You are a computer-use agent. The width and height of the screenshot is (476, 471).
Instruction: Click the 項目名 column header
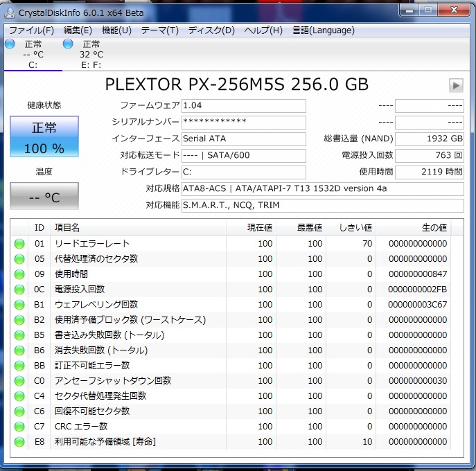click(x=138, y=228)
